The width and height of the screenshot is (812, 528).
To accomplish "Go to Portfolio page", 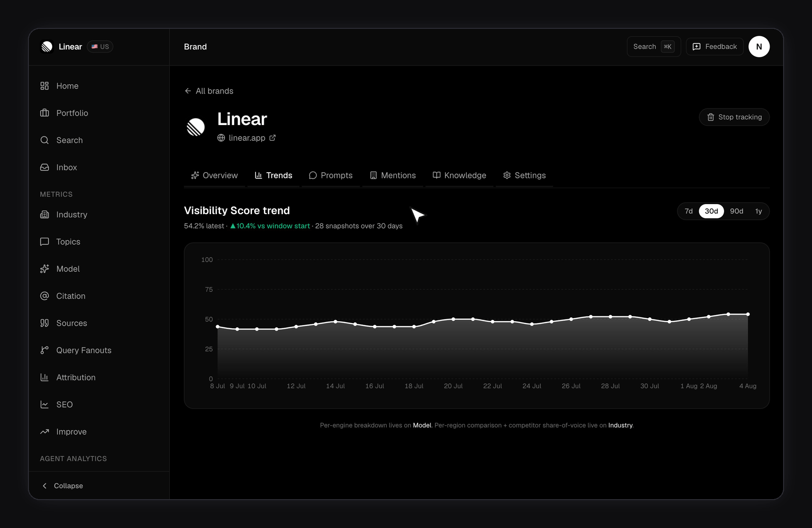I will 99,113.
